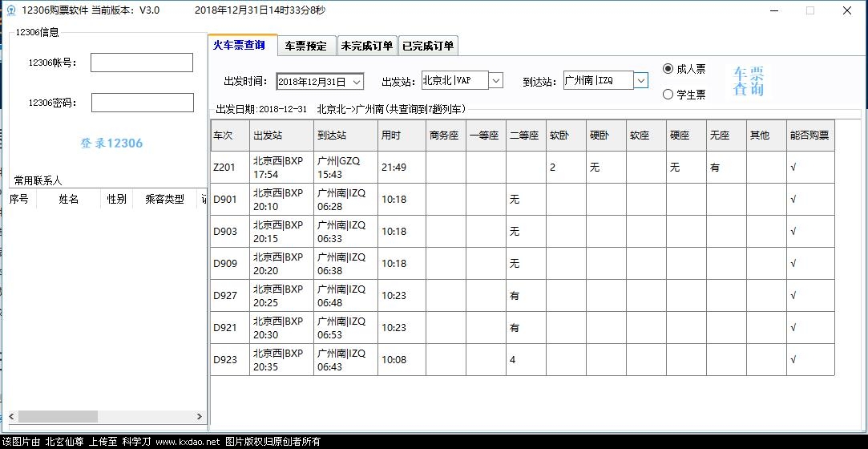Switch to the 车票预定 tab
The image size is (868, 449).
(306, 46)
